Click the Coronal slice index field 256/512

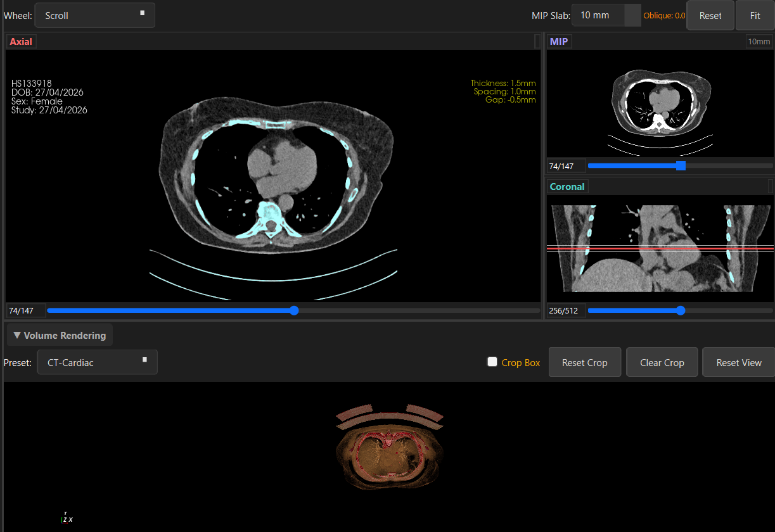567,311
